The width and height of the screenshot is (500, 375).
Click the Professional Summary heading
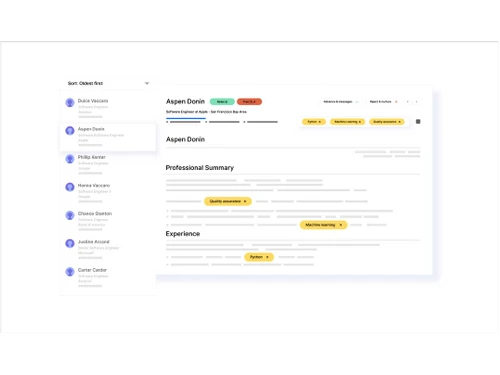pyautogui.click(x=200, y=168)
